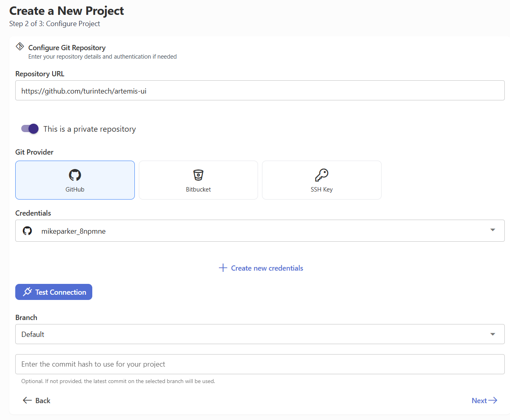Click the 'Configure Git Repository' section title
The image size is (510, 420).
pyautogui.click(x=67, y=48)
